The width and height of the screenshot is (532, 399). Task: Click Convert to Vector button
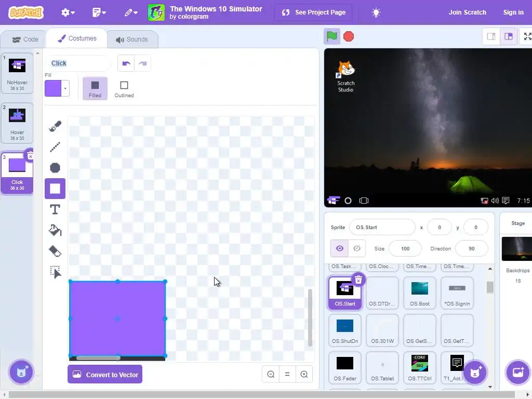tap(105, 374)
